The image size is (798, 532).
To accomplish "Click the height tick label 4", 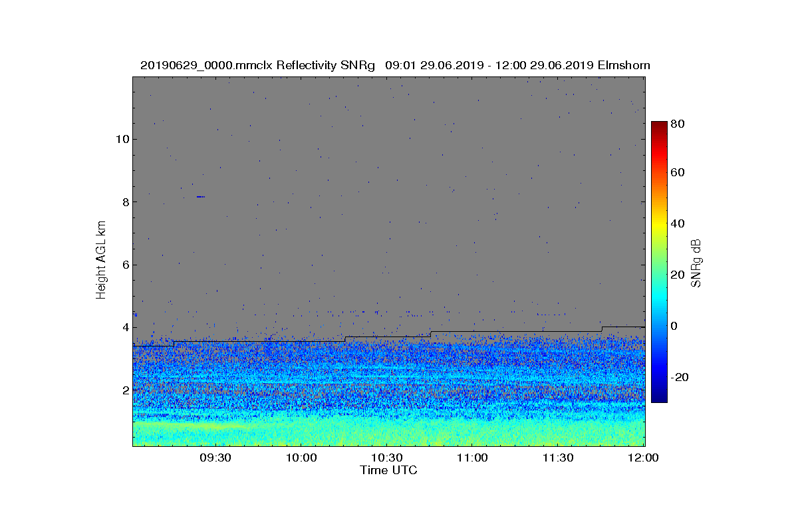I will point(125,327).
